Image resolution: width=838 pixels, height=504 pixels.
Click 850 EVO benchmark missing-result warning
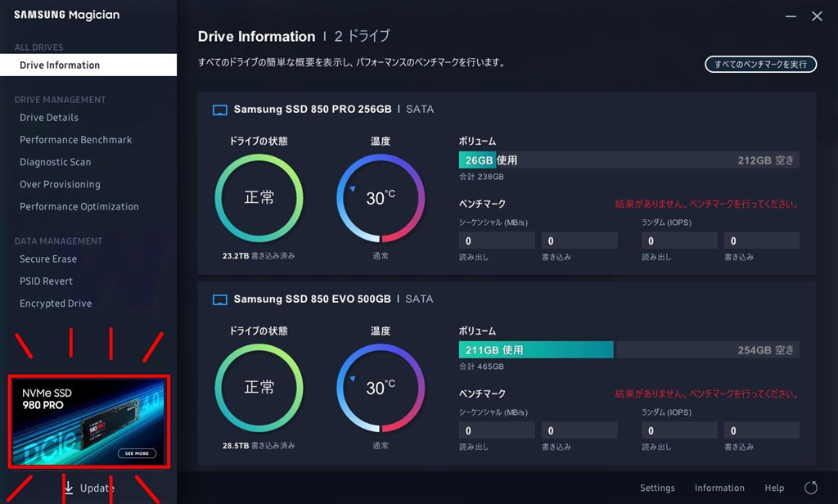tap(706, 394)
